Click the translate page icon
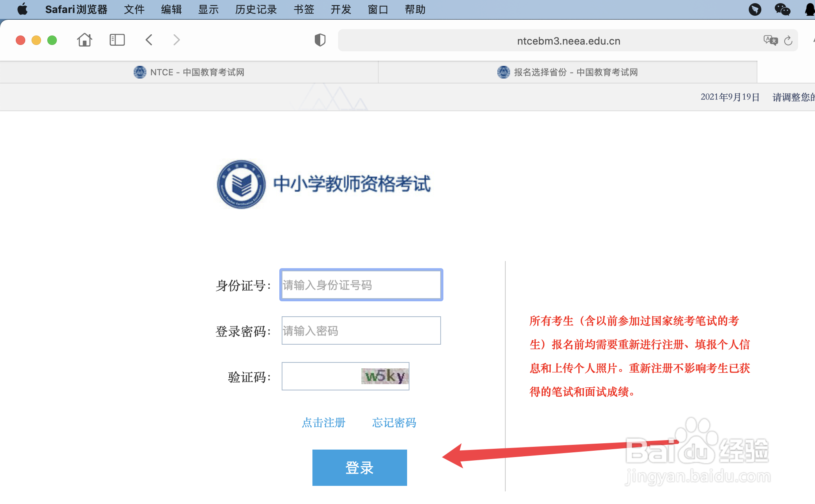815x504 pixels. 770,40
